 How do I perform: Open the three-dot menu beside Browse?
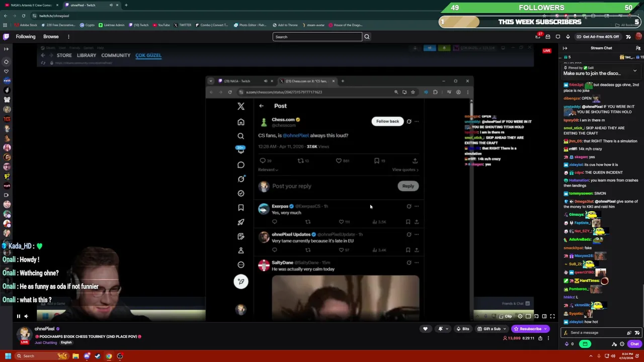click(x=68, y=37)
